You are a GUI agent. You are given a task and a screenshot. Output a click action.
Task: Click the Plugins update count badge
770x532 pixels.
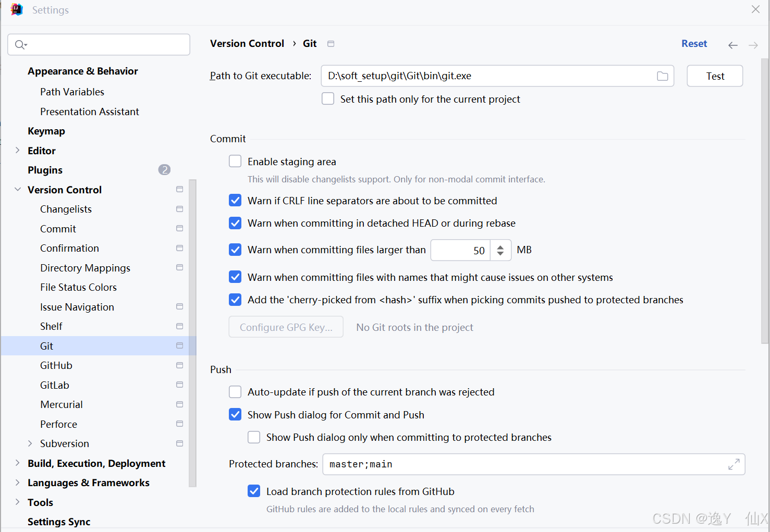pyautogui.click(x=164, y=170)
